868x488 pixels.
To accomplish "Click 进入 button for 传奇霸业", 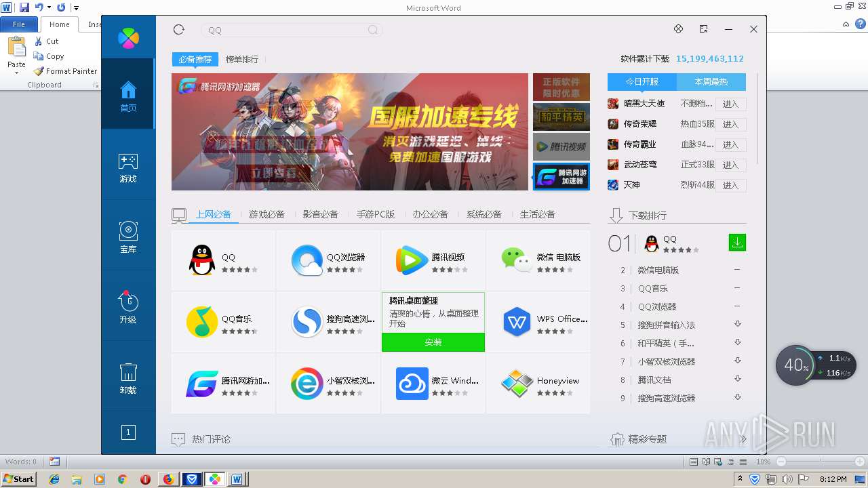I will point(731,145).
